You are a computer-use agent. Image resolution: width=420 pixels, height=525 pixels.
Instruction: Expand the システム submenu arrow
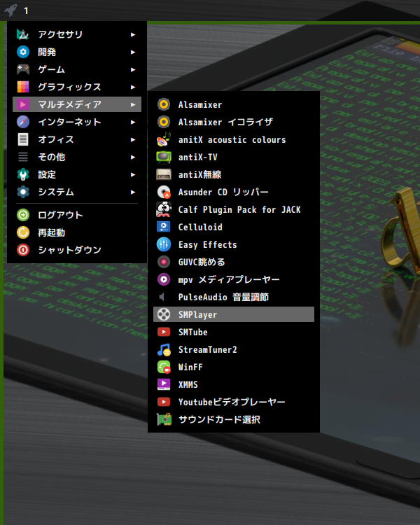point(133,192)
